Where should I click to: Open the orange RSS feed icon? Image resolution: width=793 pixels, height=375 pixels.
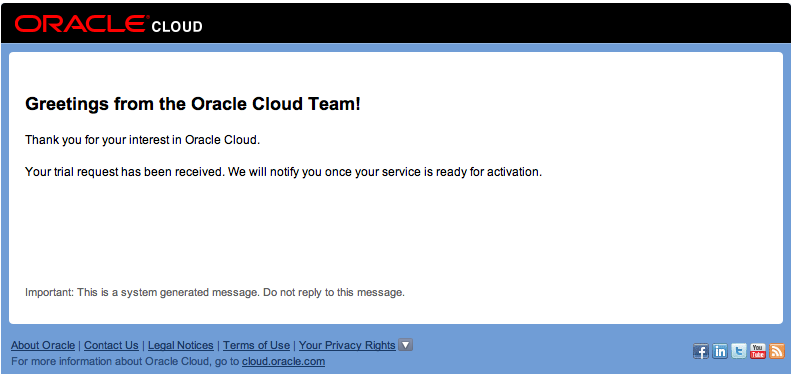tap(777, 351)
